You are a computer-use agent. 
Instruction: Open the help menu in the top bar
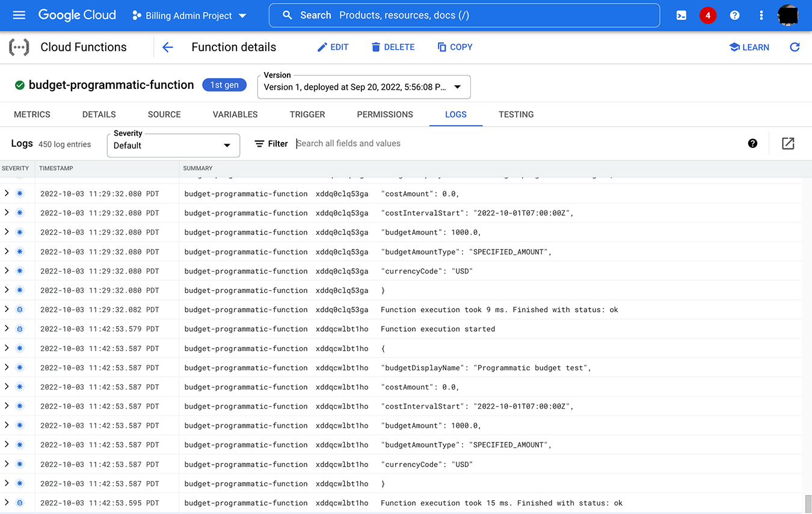point(734,15)
